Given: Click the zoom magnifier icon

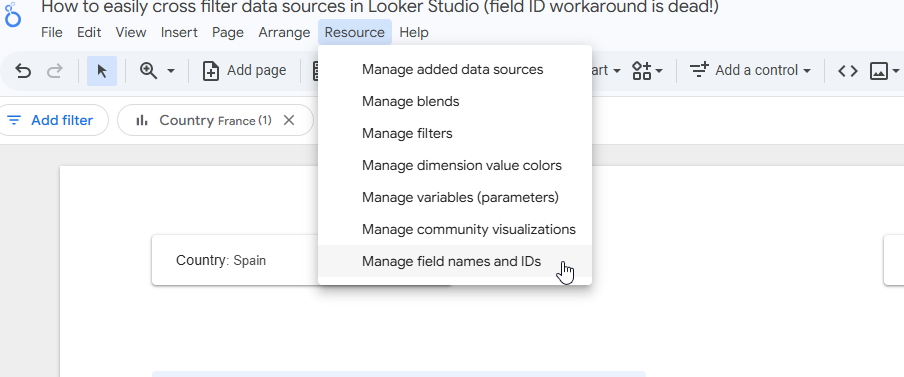Looking at the screenshot, I should tap(149, 71).
